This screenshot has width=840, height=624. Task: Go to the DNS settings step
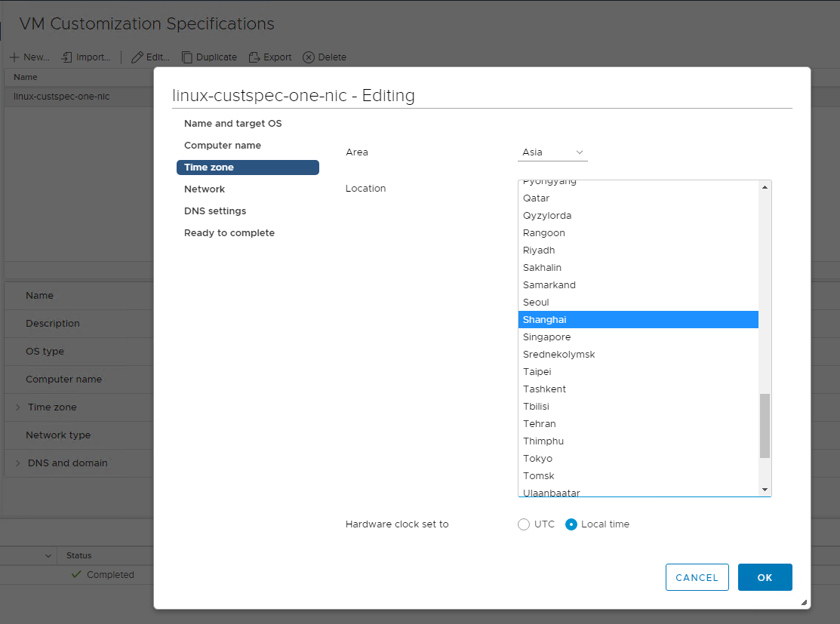click(215, 211)
